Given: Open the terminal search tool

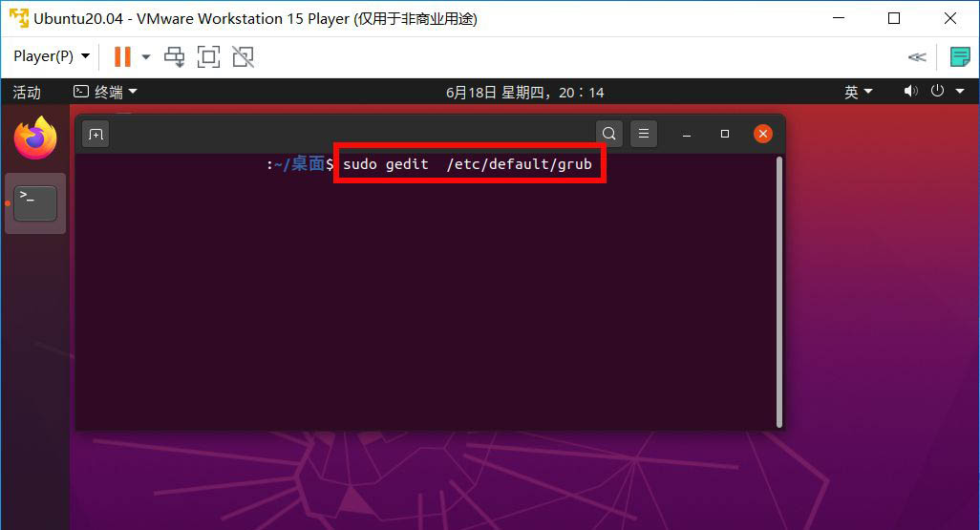Looking at the screenshot, I should [608, 134].
